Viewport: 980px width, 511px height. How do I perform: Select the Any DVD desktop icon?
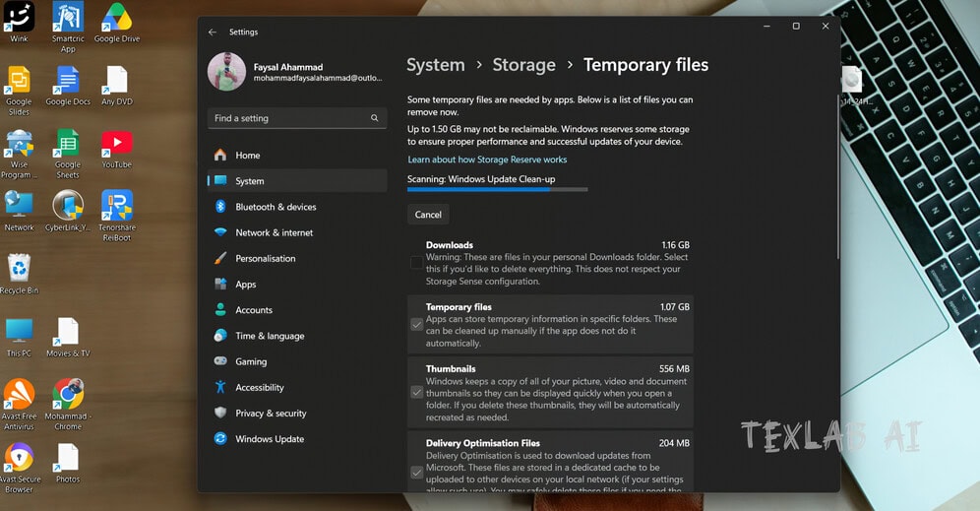(117, 86)
